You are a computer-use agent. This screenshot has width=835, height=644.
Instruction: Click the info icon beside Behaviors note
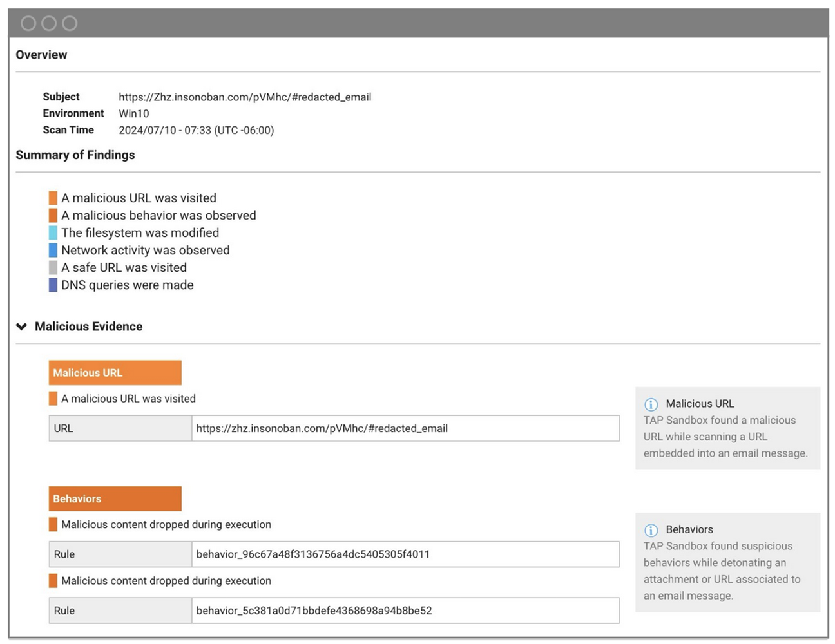[x=651, y=530]
